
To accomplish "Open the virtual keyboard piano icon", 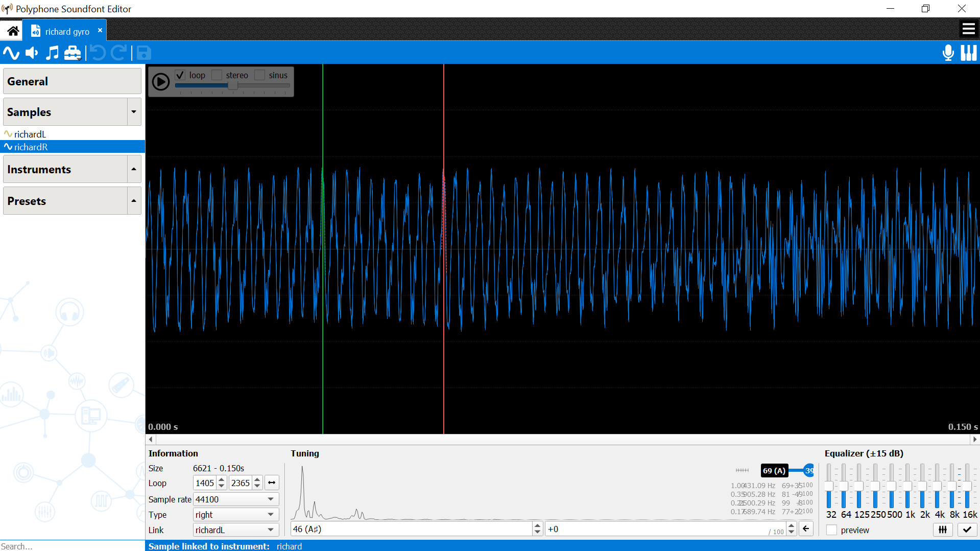I will click(968, 53).
